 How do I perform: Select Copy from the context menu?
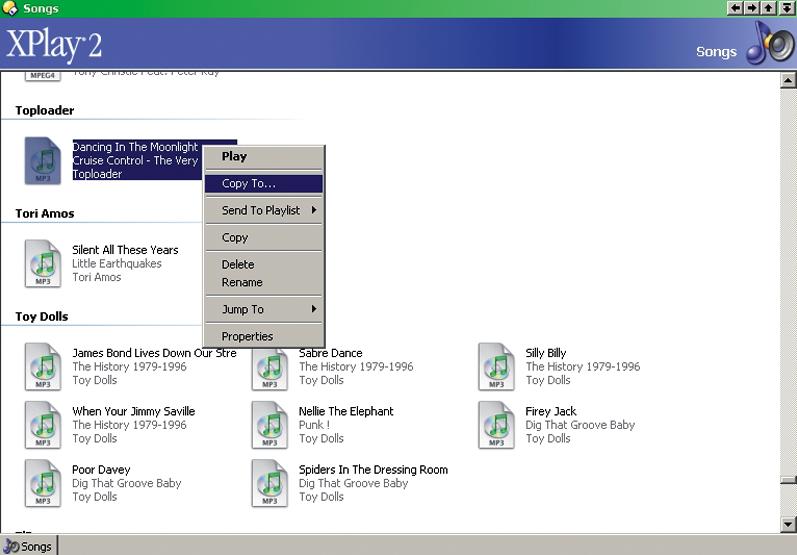click(263, 237)
